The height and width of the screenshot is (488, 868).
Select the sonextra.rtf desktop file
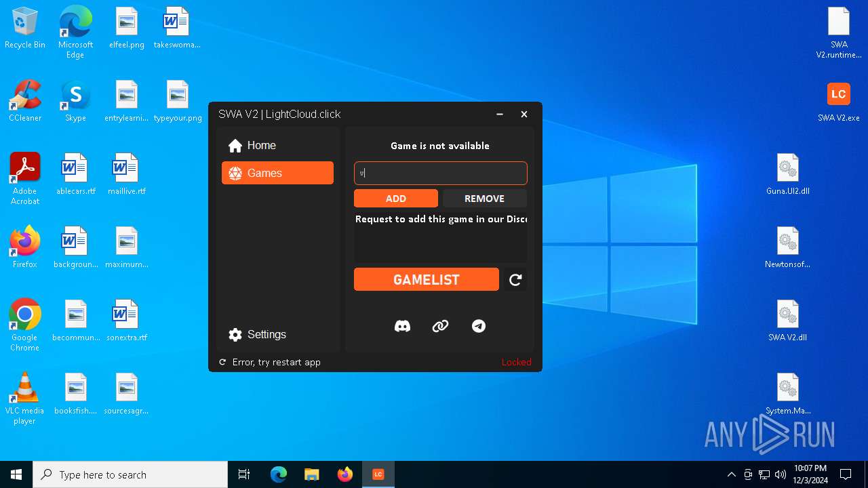point(127,321)
